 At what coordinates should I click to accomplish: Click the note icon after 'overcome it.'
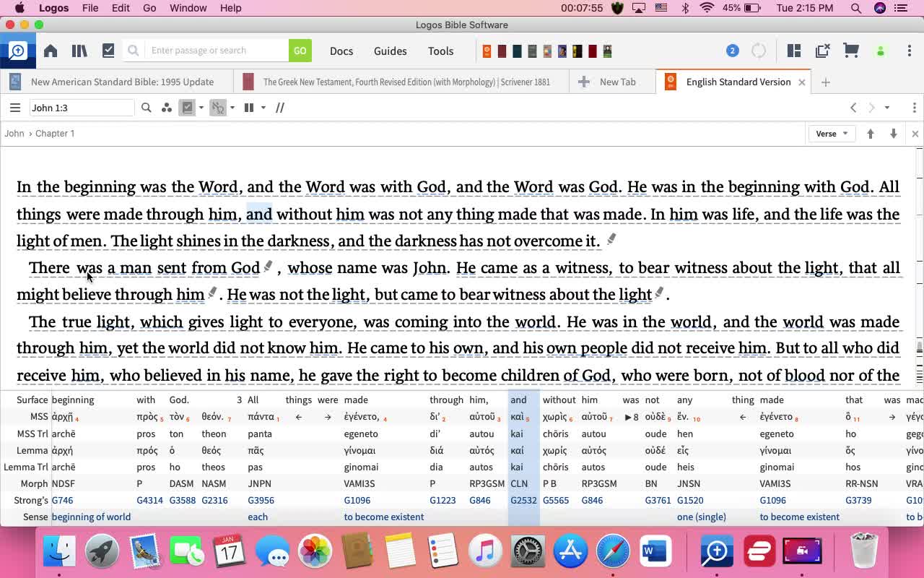[x=611, y=238]
